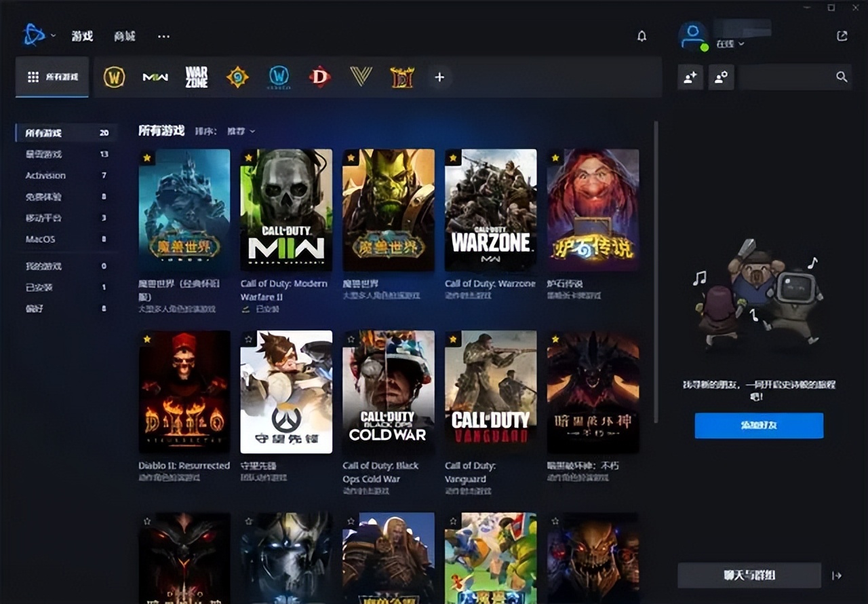
Task: Click the friend settings gear-person icon
Action: [x=720, y=77]
